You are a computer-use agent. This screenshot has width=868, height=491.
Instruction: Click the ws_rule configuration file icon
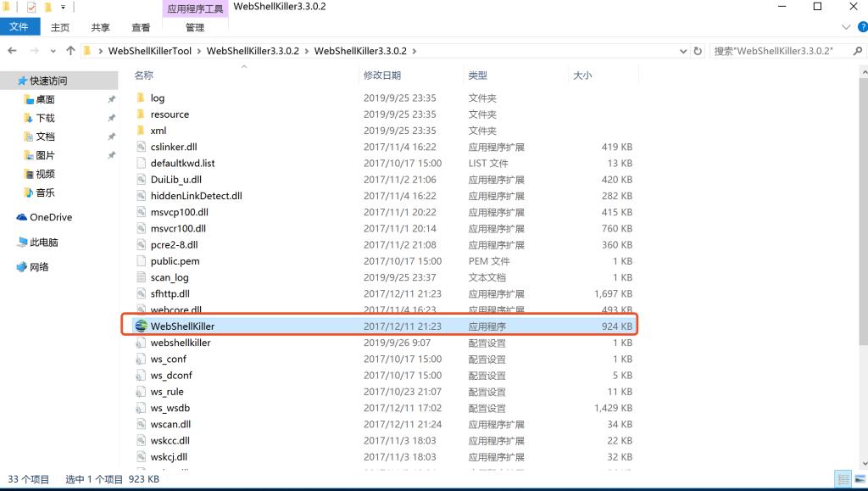(x=142, y=392)
